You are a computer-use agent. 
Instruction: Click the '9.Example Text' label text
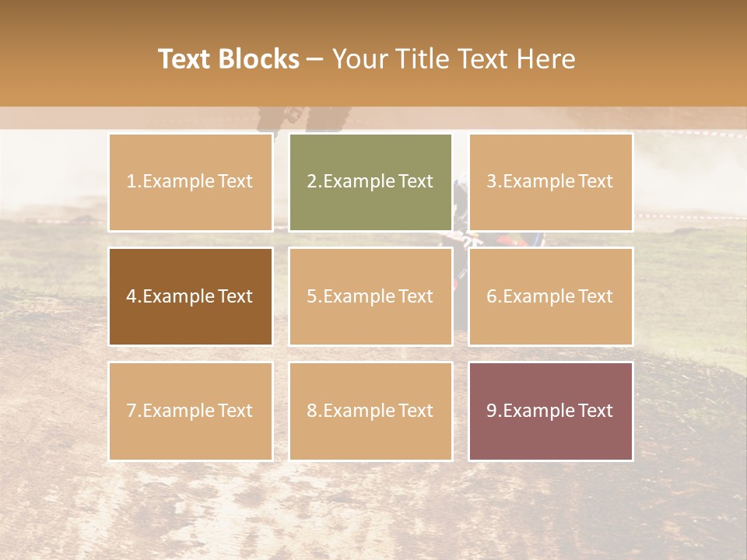click(x=549, y=411)
